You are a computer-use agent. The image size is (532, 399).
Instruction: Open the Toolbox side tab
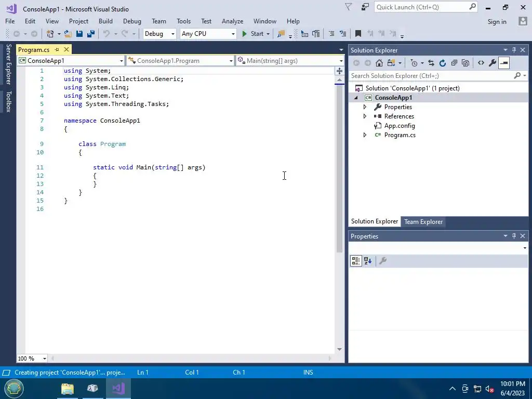pyautogui.click(x=8, y=101)
